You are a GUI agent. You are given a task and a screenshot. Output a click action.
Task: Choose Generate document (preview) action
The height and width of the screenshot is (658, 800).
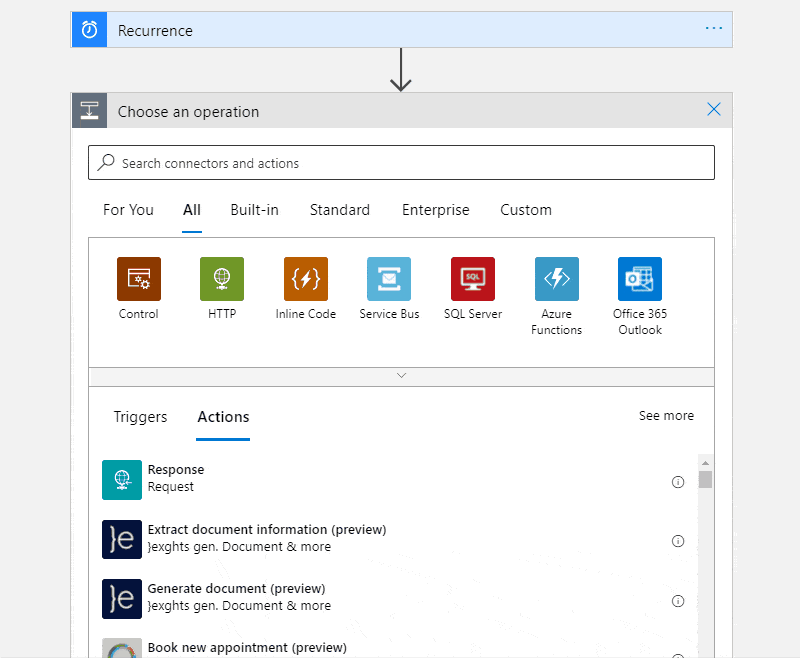(x=236, y=589)
